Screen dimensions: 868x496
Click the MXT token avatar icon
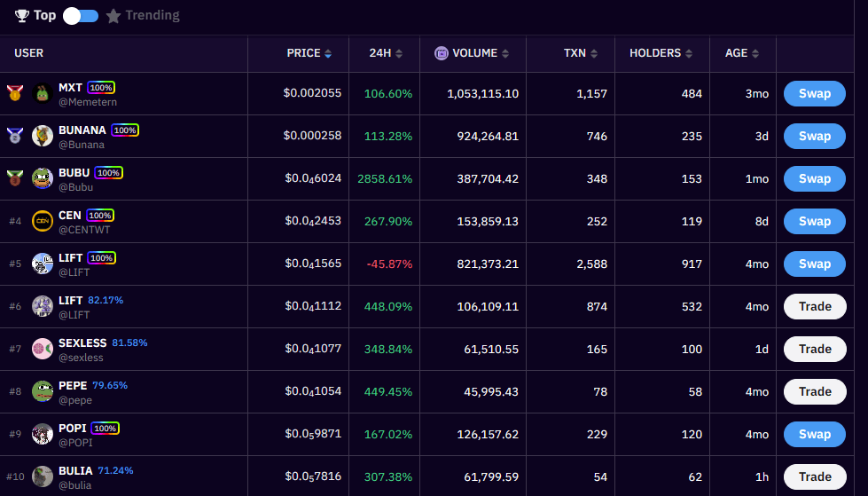click(x=43, y=93)
